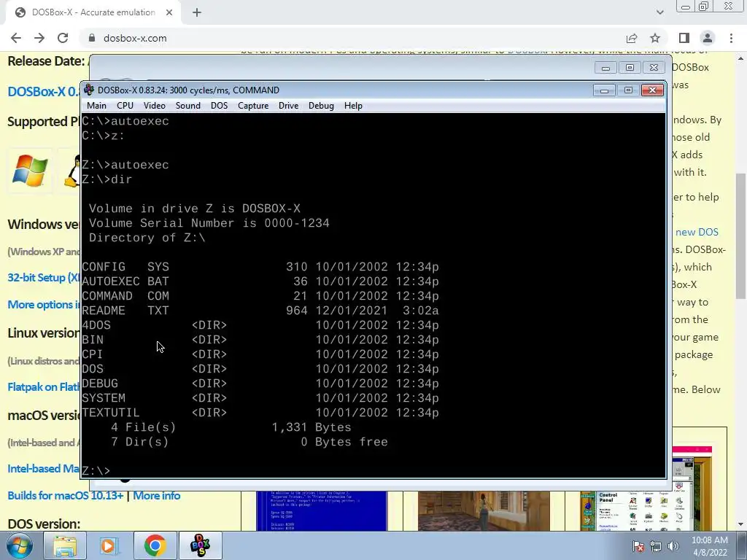Image resolution: width=747 pixels, height=560 pixels.
Task: Close the DOSBox-X emulator window
Action: 652,90
